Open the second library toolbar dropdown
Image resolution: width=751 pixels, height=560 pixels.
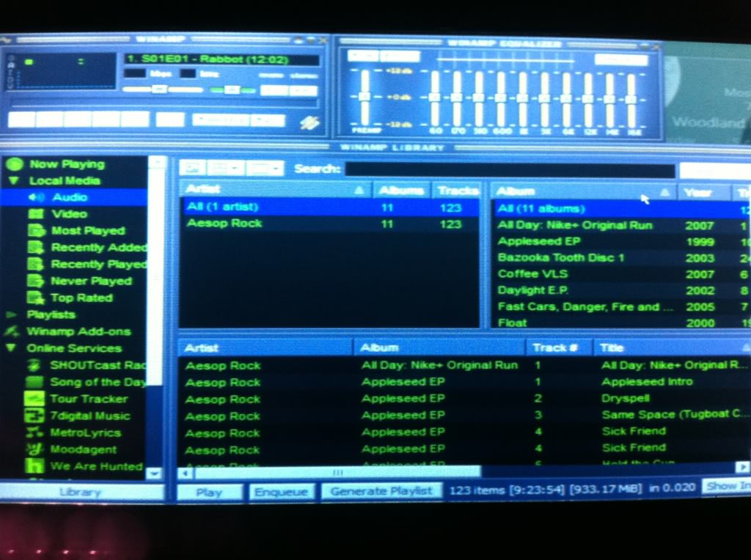point(226,168)
